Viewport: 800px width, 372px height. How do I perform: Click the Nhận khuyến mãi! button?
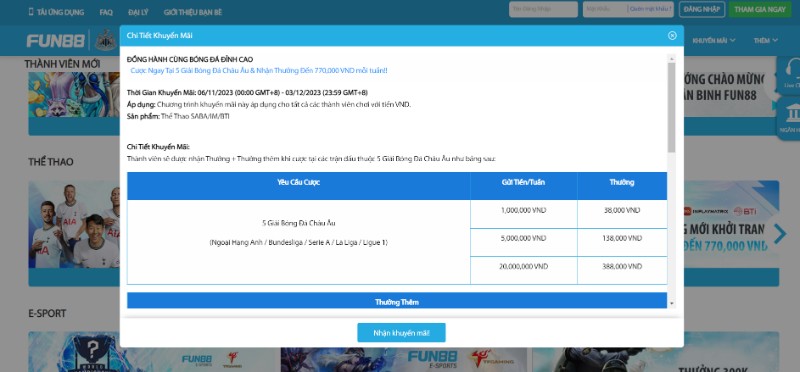point(401,333)
